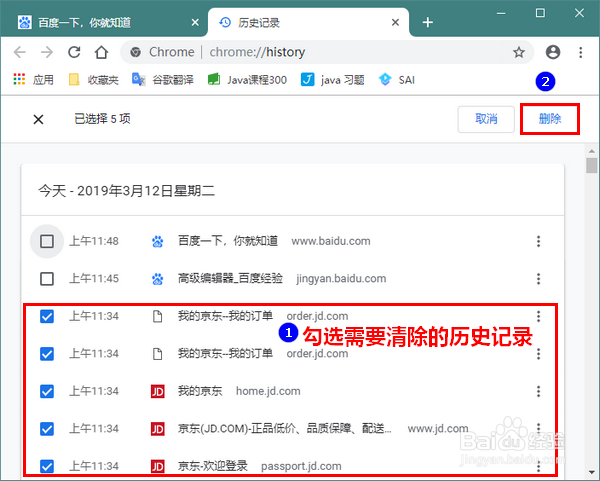The image size is (600, 481).
Task: Click the www.baidu.com domain text
Action: pos(331,241)
